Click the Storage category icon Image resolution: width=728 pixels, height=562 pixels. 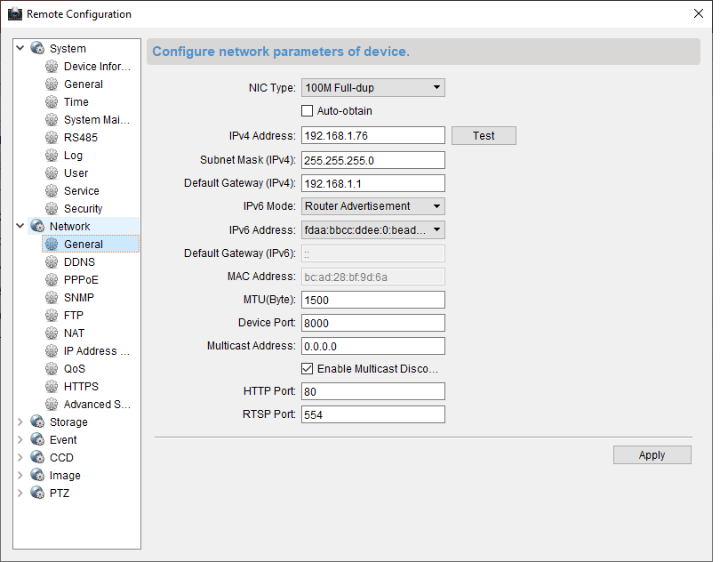[37, 422]
